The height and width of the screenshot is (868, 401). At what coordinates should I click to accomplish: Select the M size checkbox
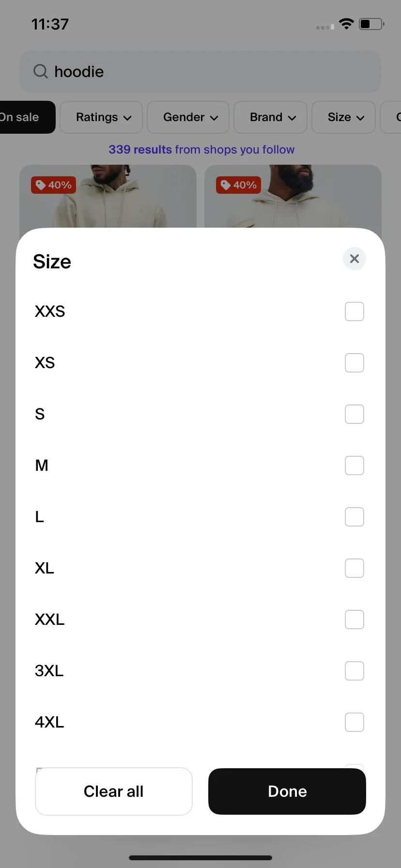click(354, 465)
